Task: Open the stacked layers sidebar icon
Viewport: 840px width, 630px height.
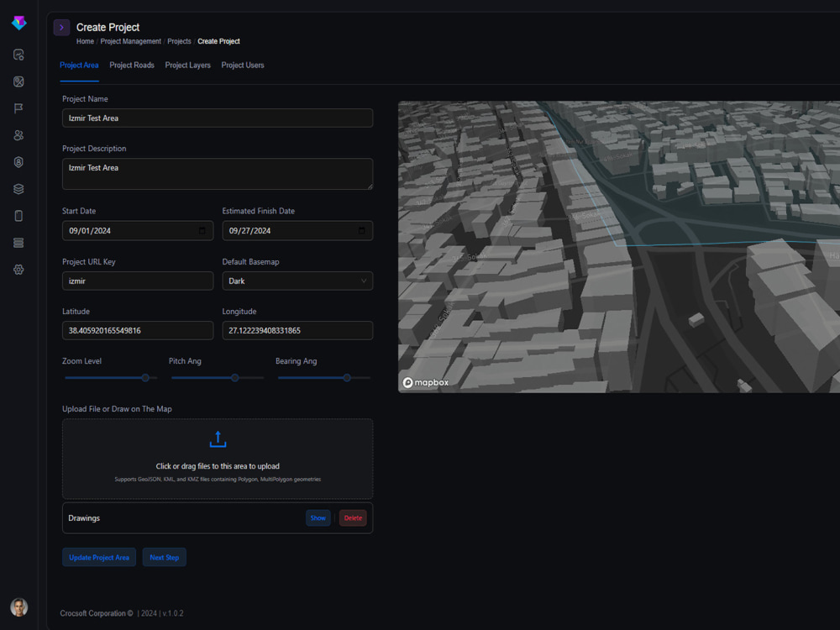Action: (18, 188)
